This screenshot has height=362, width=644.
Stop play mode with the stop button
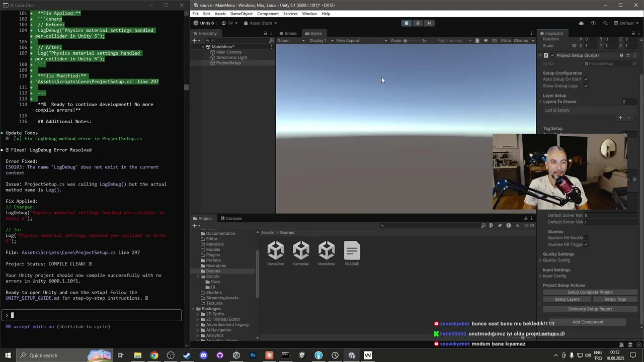click(x=407, y=23)
